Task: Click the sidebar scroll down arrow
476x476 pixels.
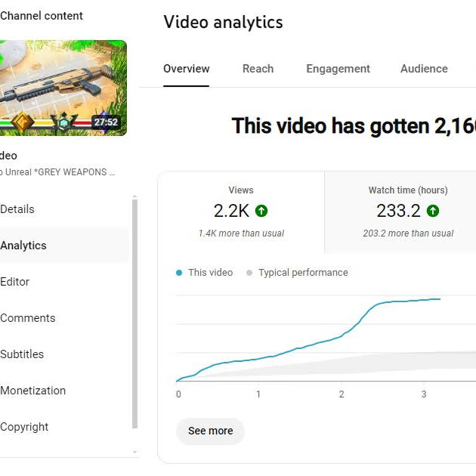Action: click(x=135, y=452)
